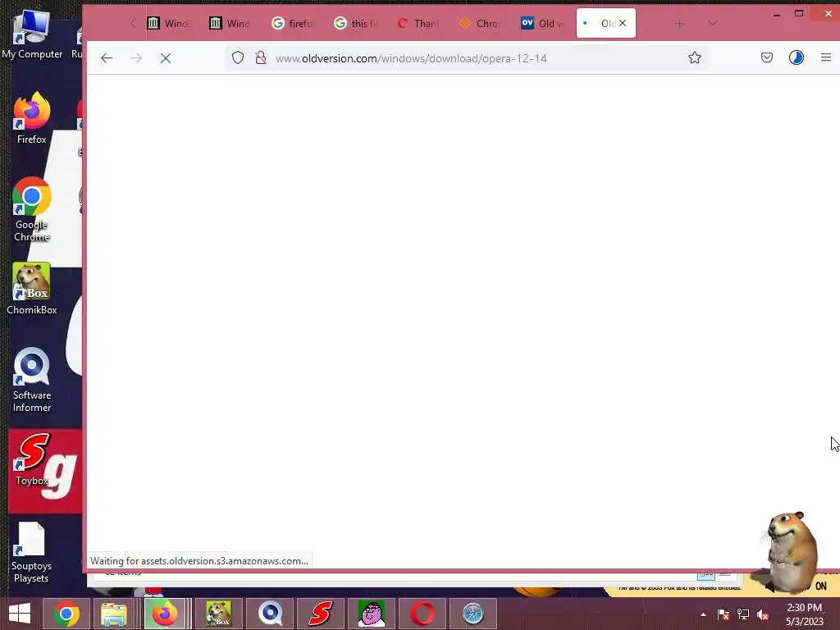The width and height of the screenshot is (840, 630).
Task: Open Toybox desktop shortcut
Action: click(32, 459)
